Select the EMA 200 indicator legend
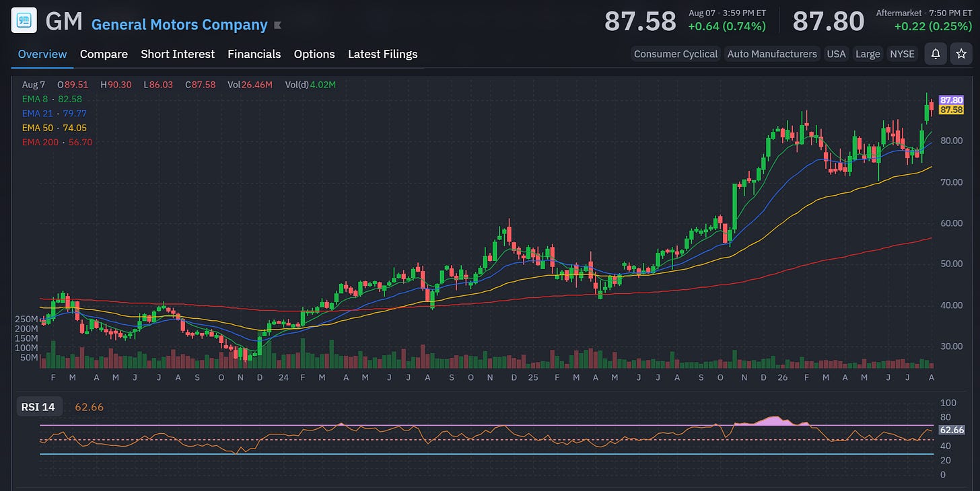This screenshot has width=980, height=491. [57, 142]
